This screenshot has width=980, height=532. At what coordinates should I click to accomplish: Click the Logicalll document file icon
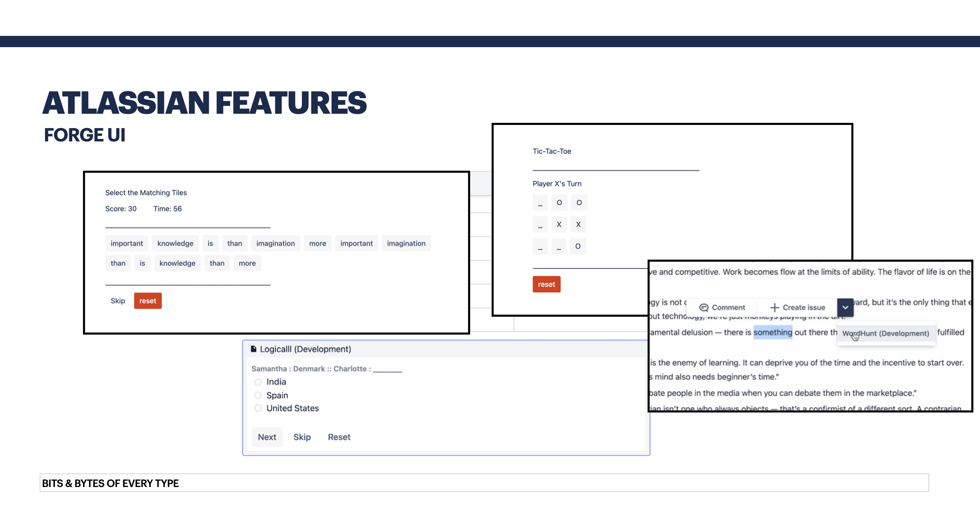pos(254,349)
